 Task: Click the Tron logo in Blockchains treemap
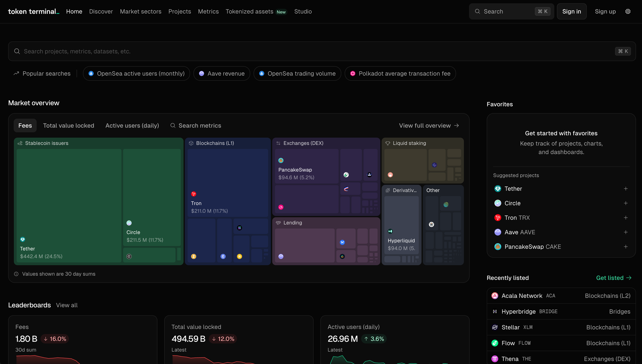194,194
